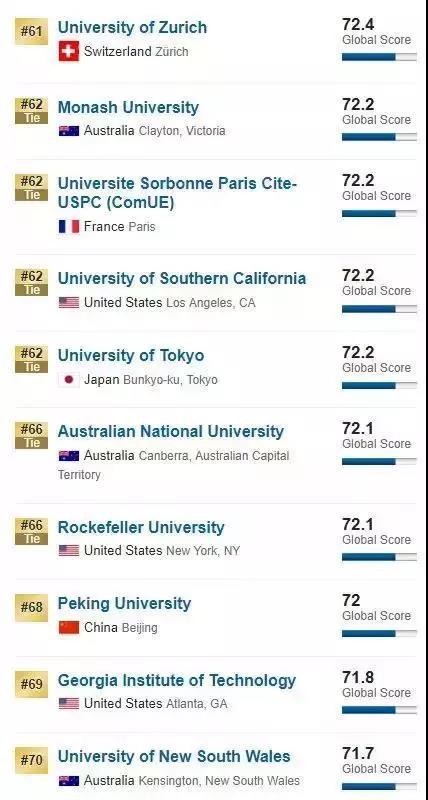Click the #61 rank badge
The width and height of the screenshot is (428, 800).
tap(31, 31)
